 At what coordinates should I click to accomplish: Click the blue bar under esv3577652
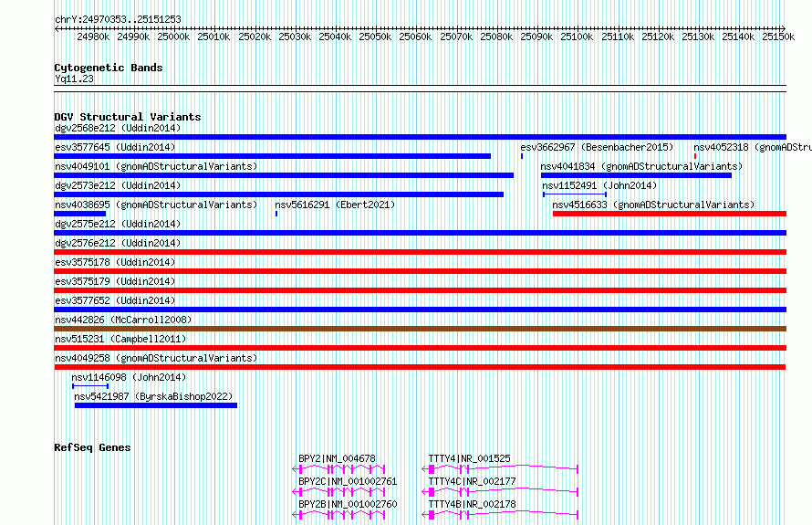click(x=420, y=310)
